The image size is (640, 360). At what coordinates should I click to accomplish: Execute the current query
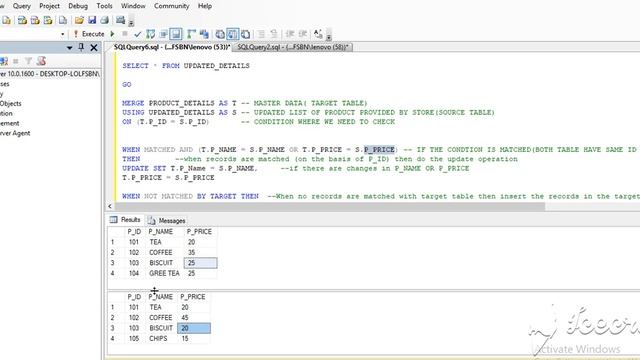coord(89,34)
